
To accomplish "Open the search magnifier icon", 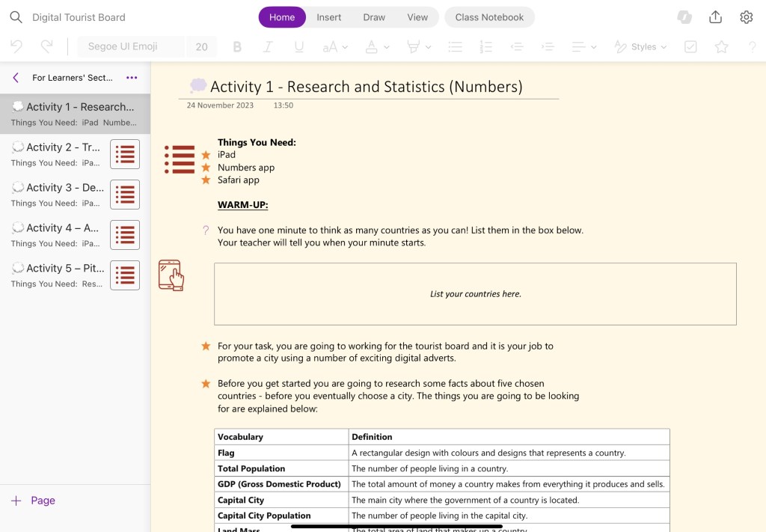I will pos(16,17).
